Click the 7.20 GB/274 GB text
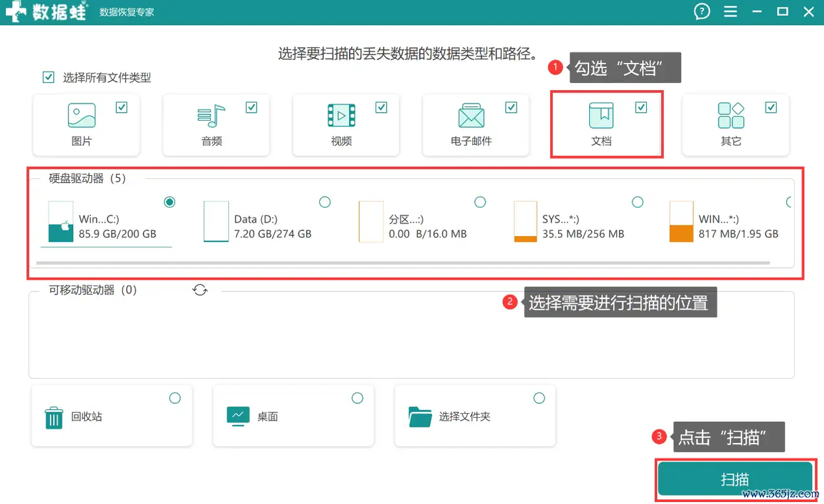Screen dimensions: 824x504 273,234
